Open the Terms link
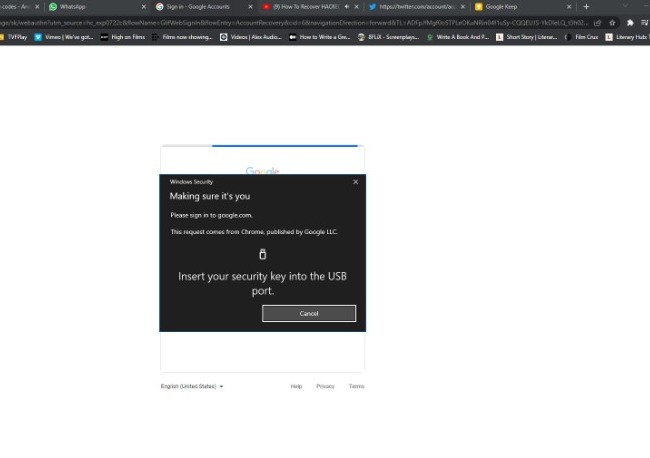The image size is (650, 458). [357, 386]
